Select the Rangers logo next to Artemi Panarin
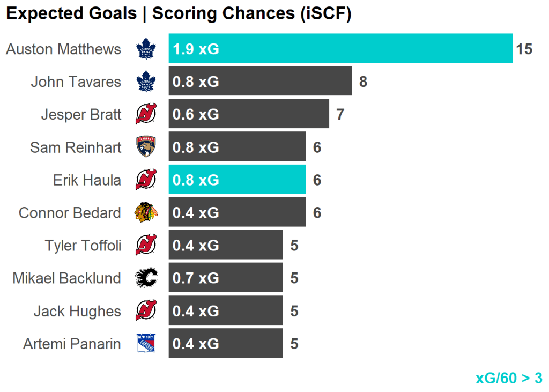Screen dimensions: 549x392 tap(145, 343)
